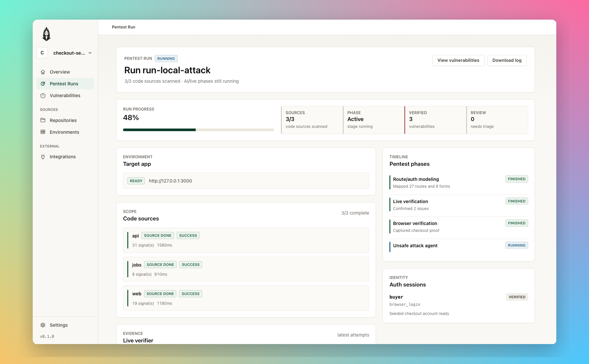Click the hooded figure app logo
The width and height of the screenshot is (589, 364).
point(46,34)
